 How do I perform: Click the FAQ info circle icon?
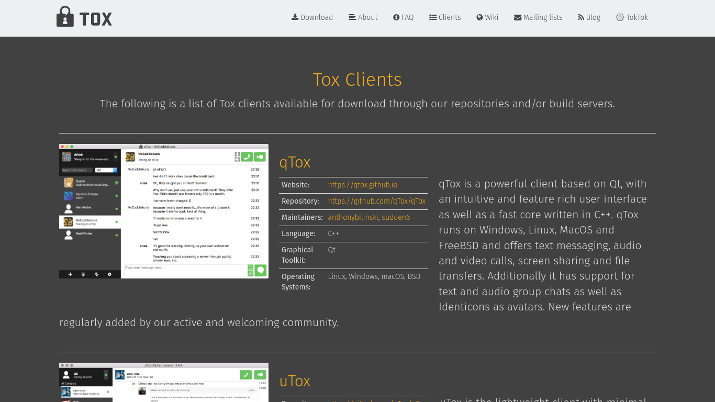pyautogui.click(x=396, y=17)
